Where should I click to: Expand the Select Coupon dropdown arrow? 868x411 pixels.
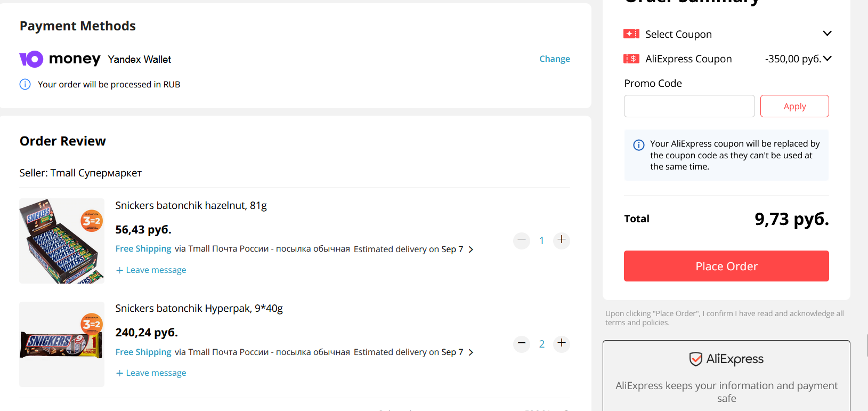827,34
